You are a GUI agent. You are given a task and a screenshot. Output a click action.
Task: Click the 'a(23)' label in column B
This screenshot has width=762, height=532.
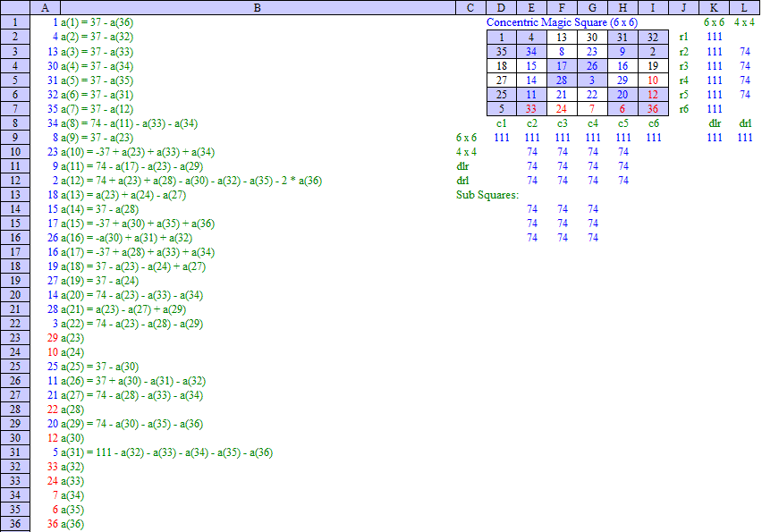coord(72,338)
